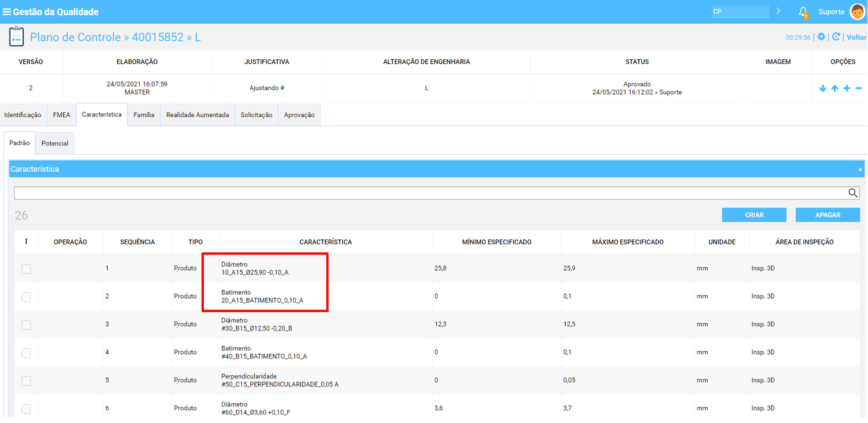Click the Ajustando # justification cell
Image resolution: width=868 pixels, height=423 pixels.
tap(267, 88)
